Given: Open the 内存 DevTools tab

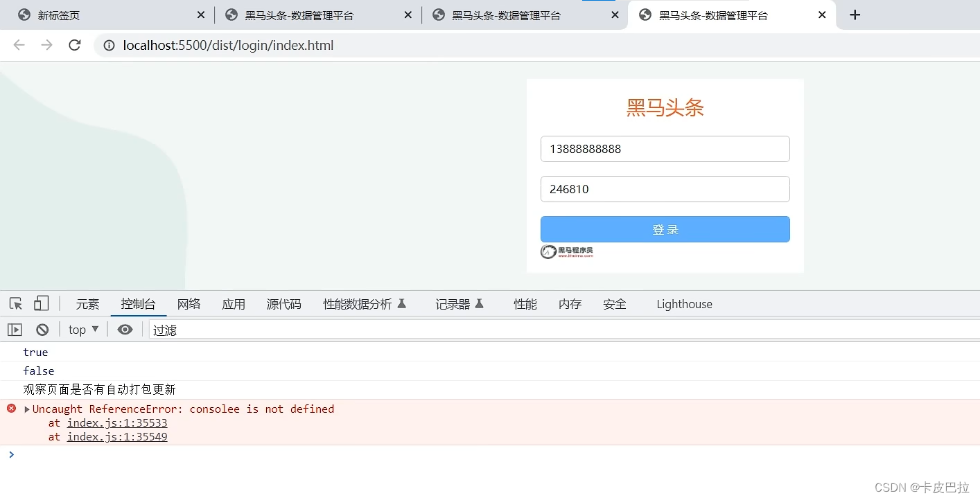Looking at the screenshot, I should 570,304.
